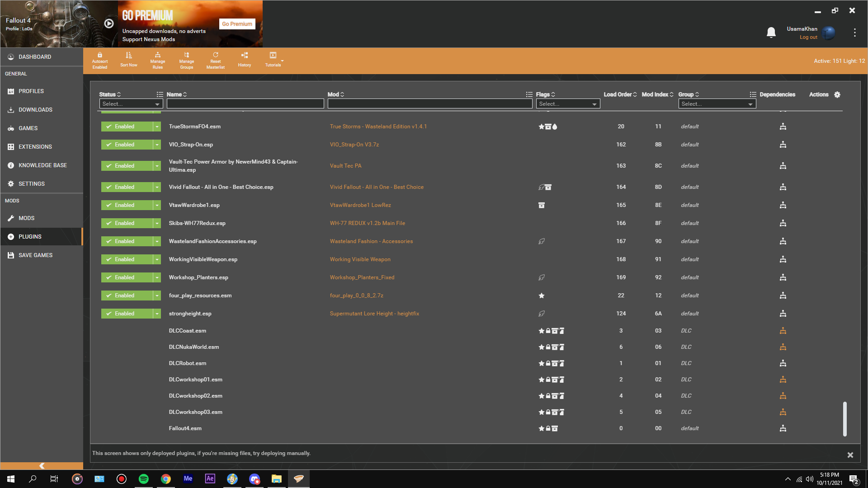868x488 pixels.
Task: Click Reset Masterlist icon
Action: [x=216, y=55]
